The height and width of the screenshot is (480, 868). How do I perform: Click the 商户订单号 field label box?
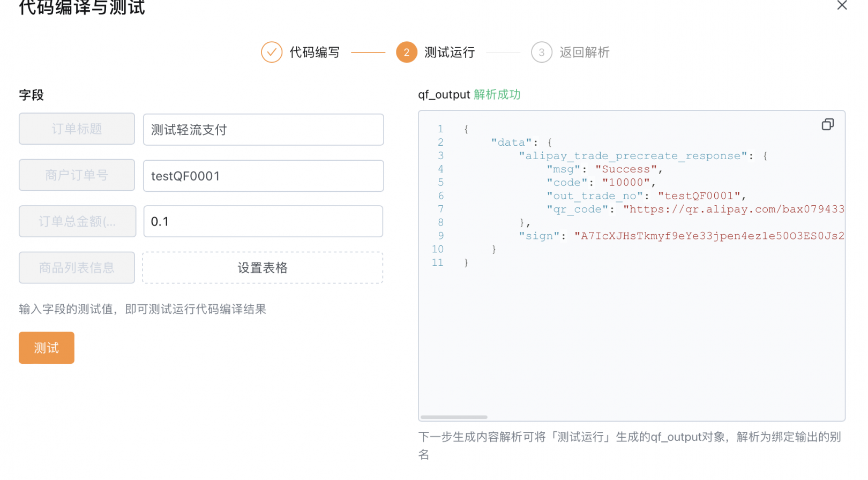click(77, 175)
